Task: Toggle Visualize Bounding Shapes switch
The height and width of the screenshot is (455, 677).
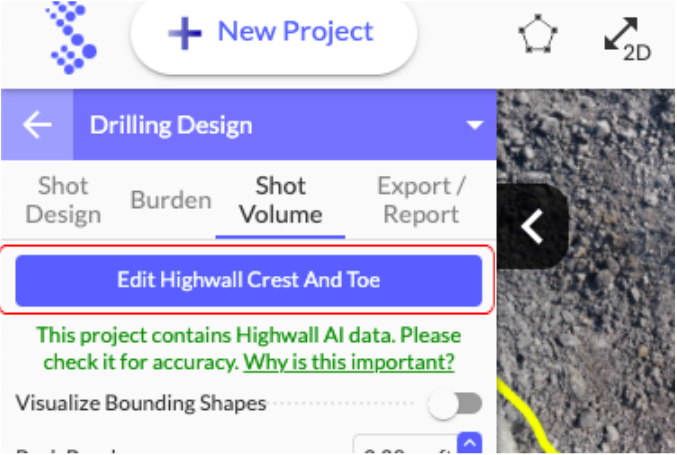Action: 455,404
